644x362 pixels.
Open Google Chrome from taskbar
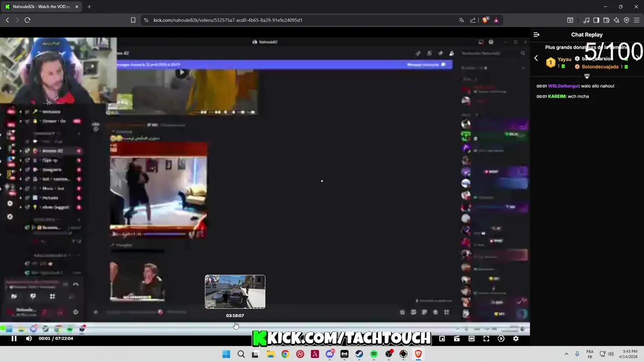pos(285,354)
